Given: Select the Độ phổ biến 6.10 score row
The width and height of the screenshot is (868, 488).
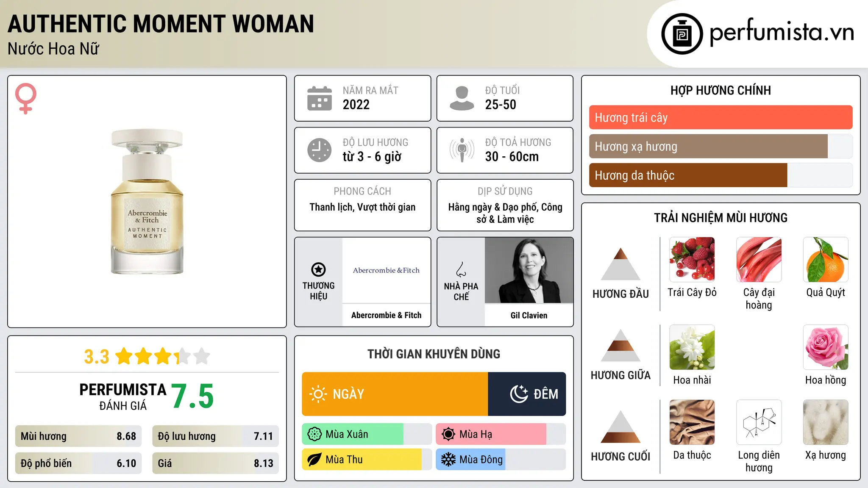Looking at the screenshot, I should (78, 463).
